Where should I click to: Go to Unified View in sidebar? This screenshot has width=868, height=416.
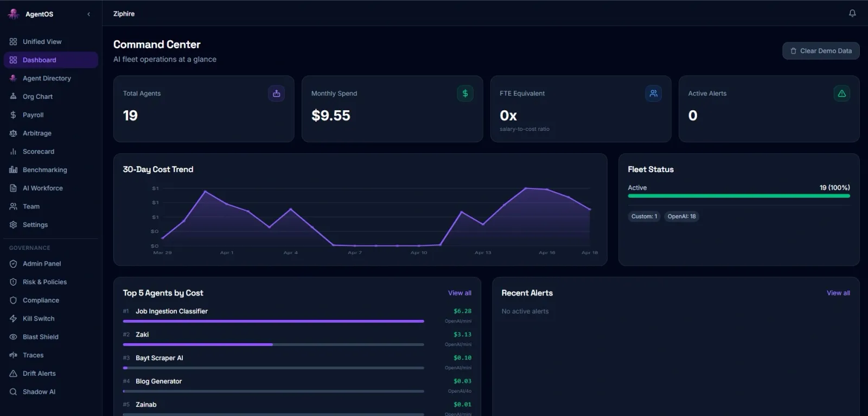[x=42, y=42]
